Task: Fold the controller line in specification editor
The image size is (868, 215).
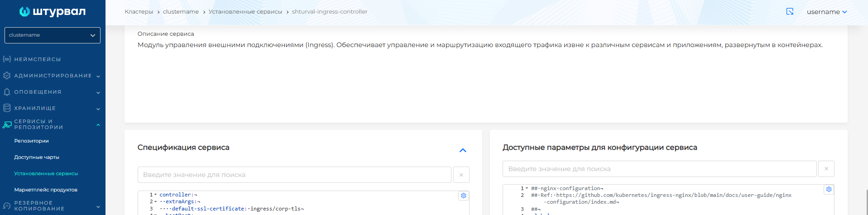Action: [x=155, y=195]
